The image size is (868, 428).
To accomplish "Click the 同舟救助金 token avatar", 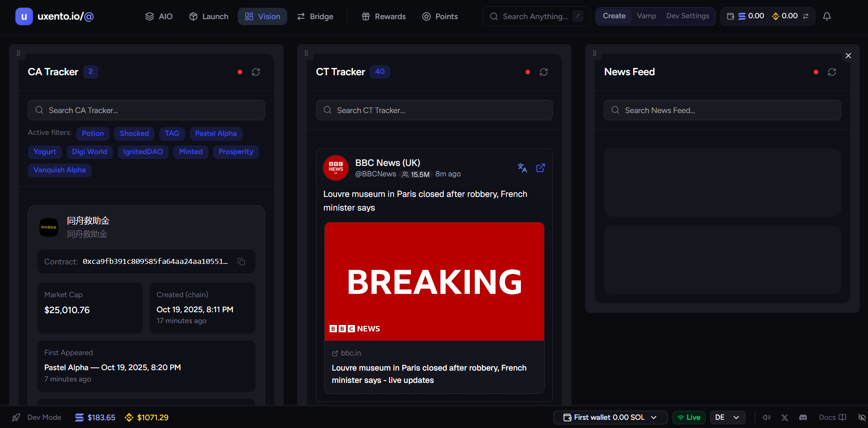I will (x=49, y=227).
